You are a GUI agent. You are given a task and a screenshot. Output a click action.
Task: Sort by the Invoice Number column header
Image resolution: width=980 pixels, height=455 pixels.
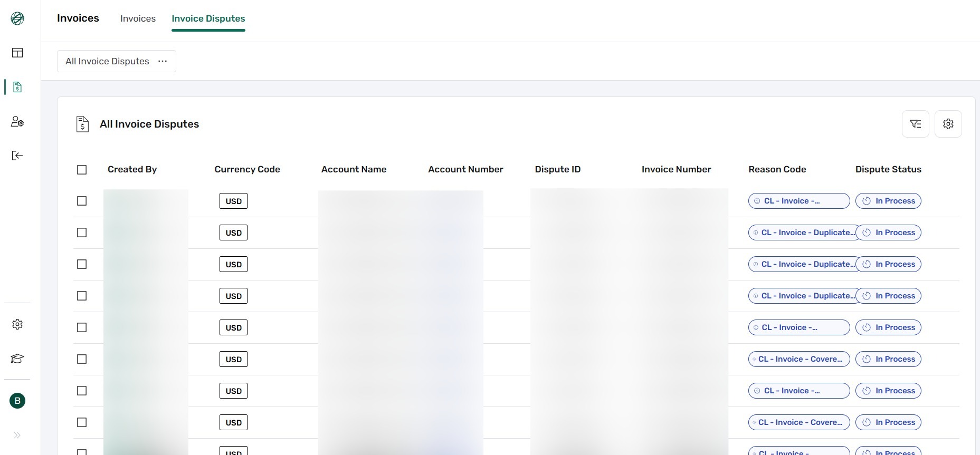tap(676, 169)
